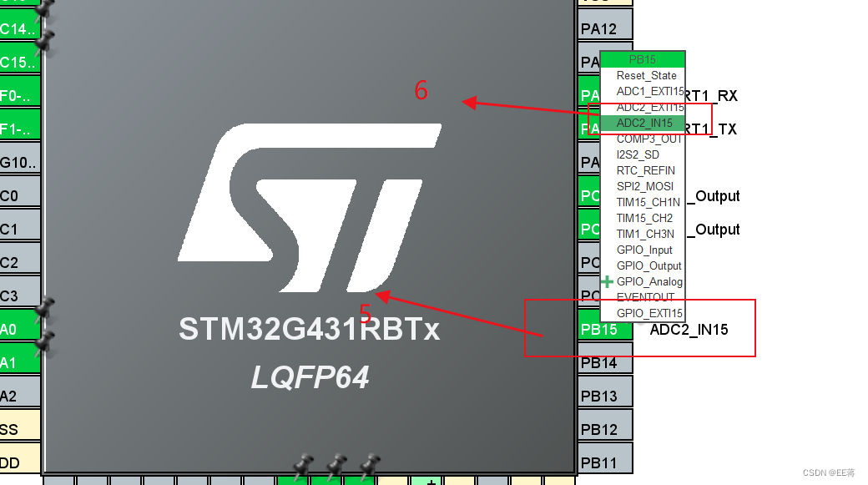
Task: Click the PB15 pin on chip
Action: pyautogui.click(x=605, y=330)
